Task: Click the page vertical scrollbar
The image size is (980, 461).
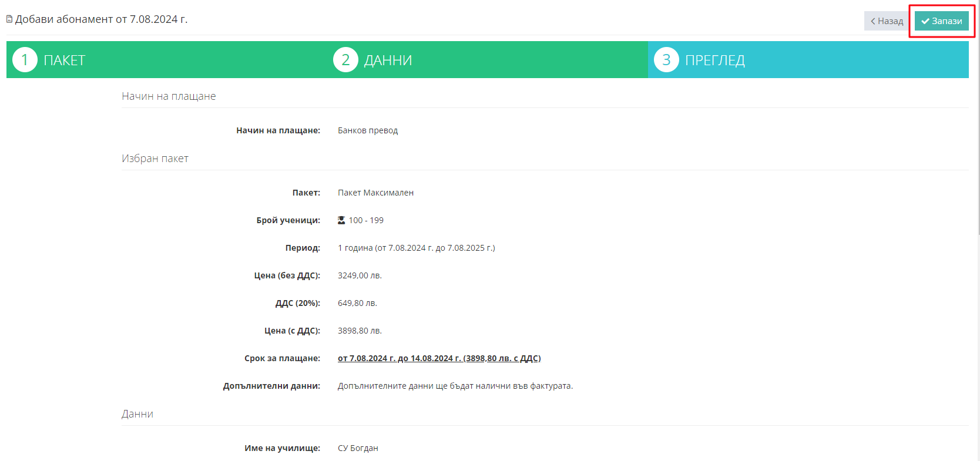Action: [978, 117]
